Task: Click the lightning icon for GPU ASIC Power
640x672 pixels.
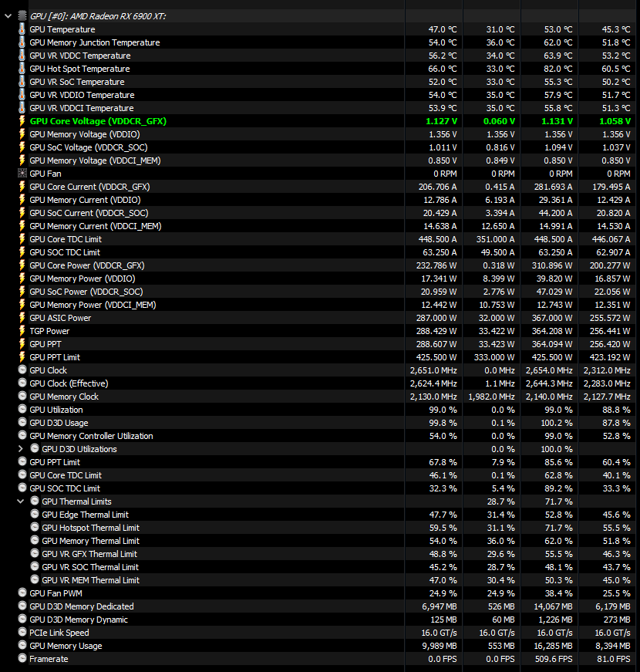Action: (22, 318)
